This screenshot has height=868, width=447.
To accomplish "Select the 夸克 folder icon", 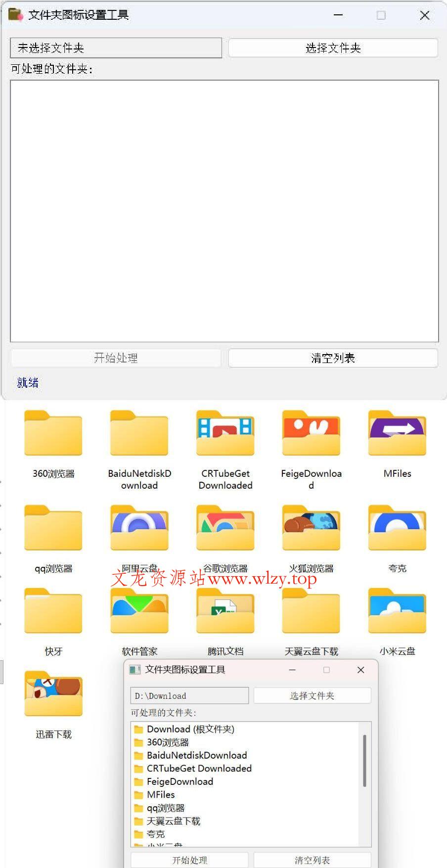I will (x=398, y=528).
